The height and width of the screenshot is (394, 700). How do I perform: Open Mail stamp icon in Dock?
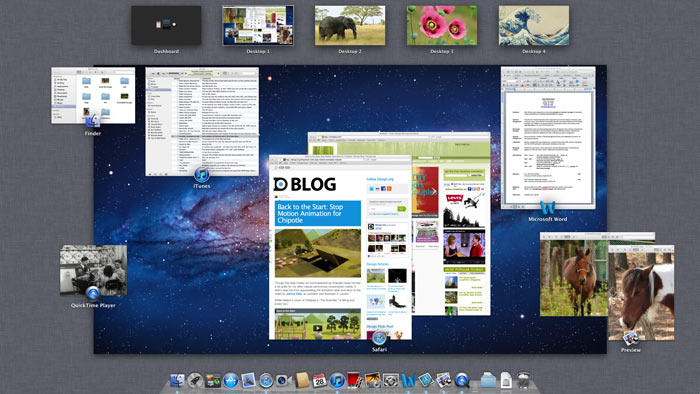[248, 381]
